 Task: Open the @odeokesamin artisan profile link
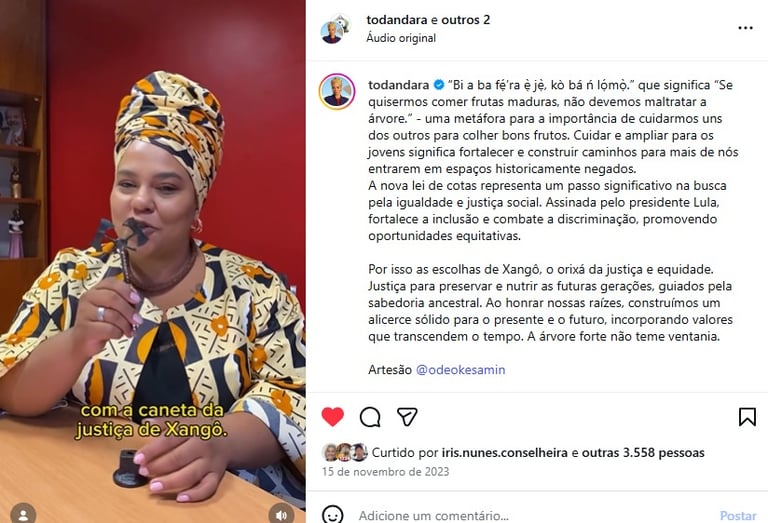[460, 370]
